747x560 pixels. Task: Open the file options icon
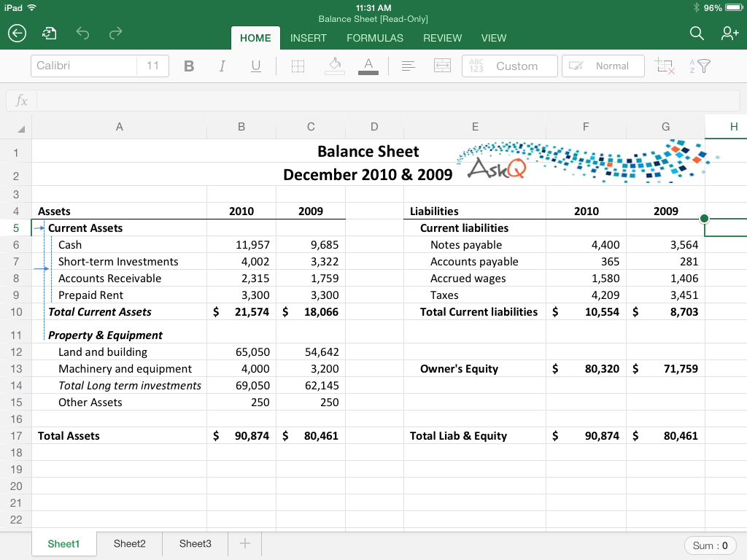point(50,34)
